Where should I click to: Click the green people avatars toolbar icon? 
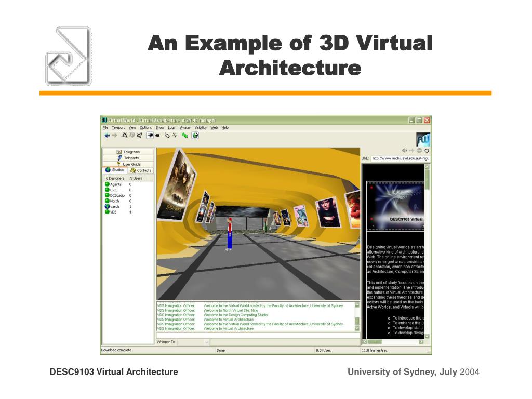[x=185, y=136]
